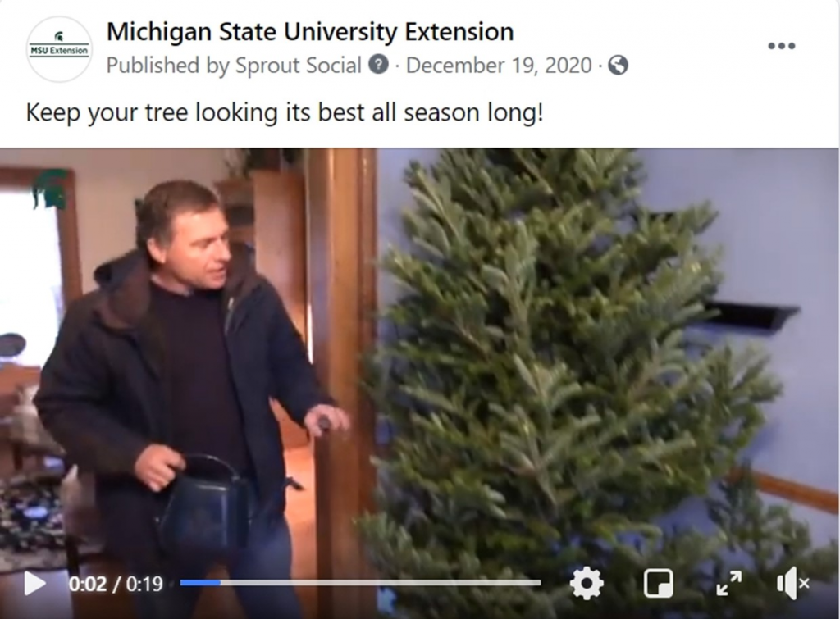Expand the video to fullscreen
This screenshot has width=840, height=619.
click(x=727, y=585)
